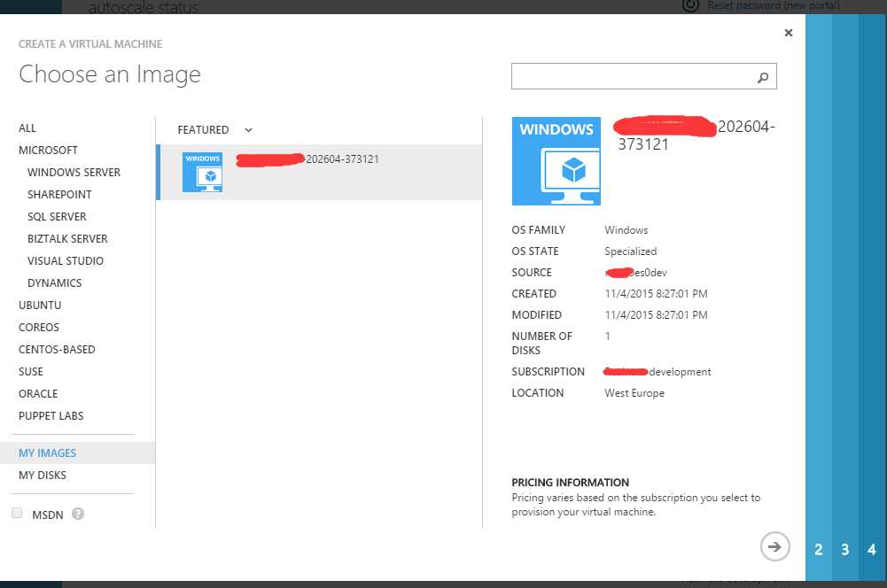Image resolution: width=887 pixels, height=588 pixels.
Task: Click OS State value Specialized
Action: (630, 251)
